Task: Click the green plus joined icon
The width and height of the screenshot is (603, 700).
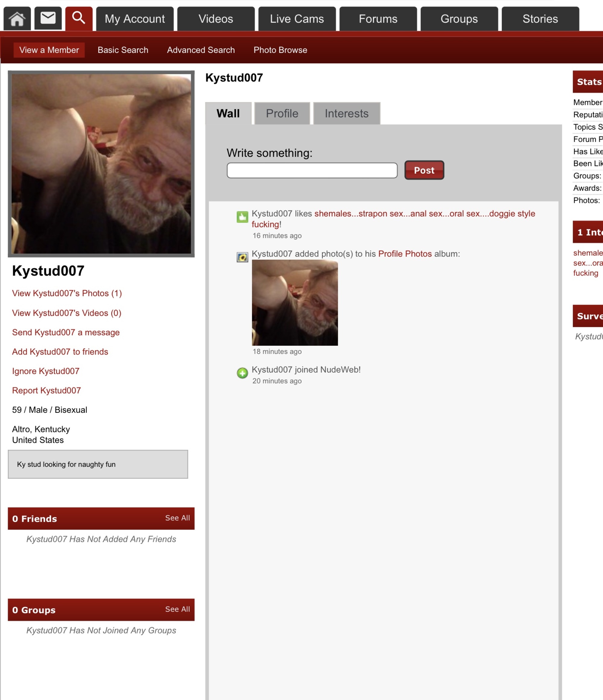Action: tap(242, 373)
